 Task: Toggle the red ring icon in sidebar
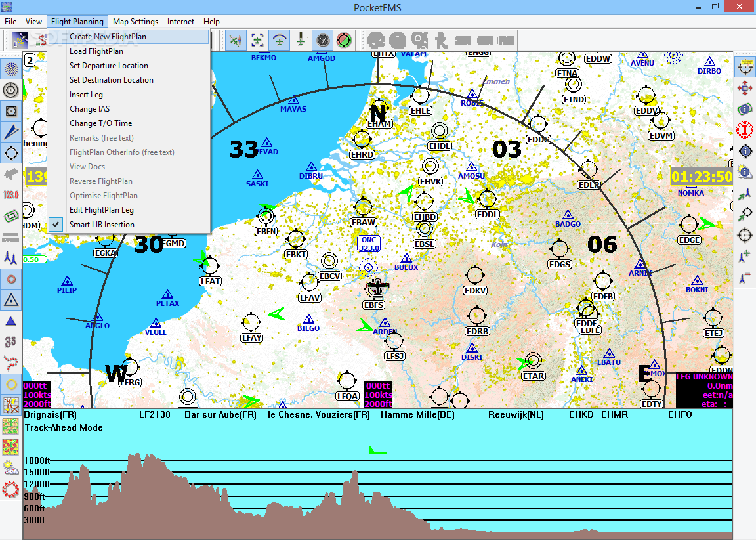point(11,279)
